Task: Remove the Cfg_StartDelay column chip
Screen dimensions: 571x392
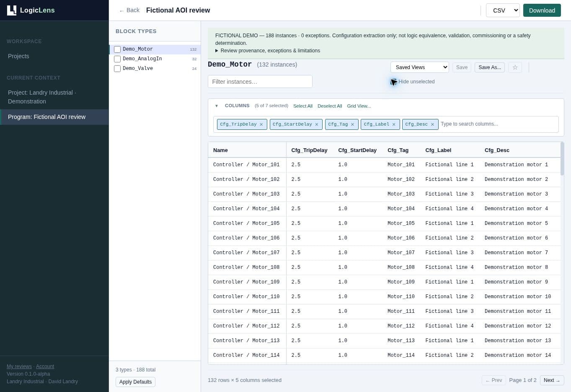Action: (x=317, y=124)
